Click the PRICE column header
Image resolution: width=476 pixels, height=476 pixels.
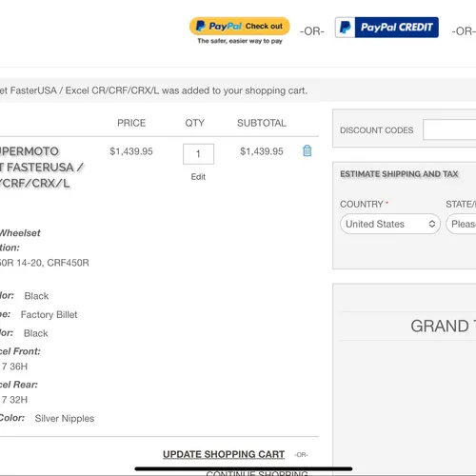(x=131, y=123)
